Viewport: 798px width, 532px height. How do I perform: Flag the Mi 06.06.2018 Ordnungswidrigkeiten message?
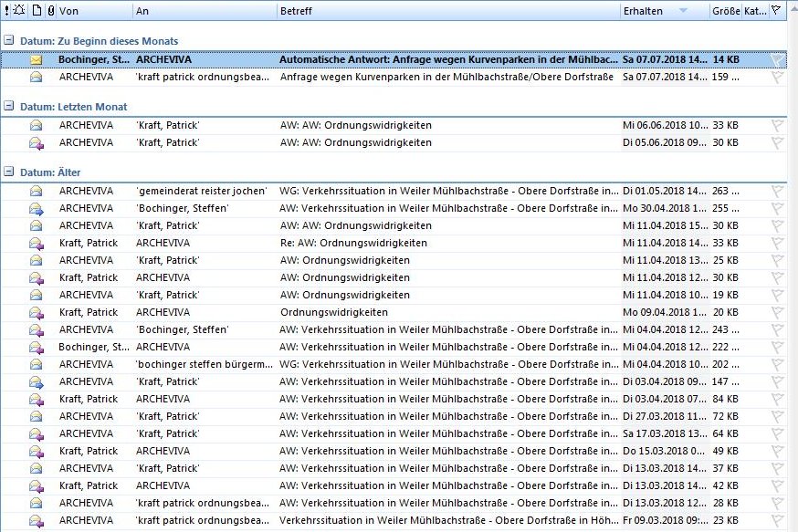pyautogui.click(x=777, y=126)
